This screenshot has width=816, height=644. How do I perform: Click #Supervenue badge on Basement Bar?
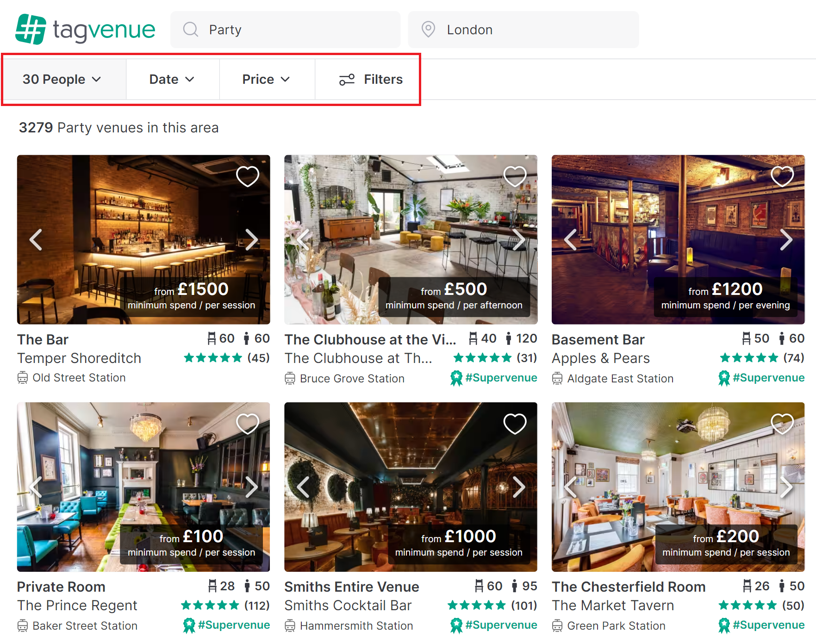(x=761, y=378)
